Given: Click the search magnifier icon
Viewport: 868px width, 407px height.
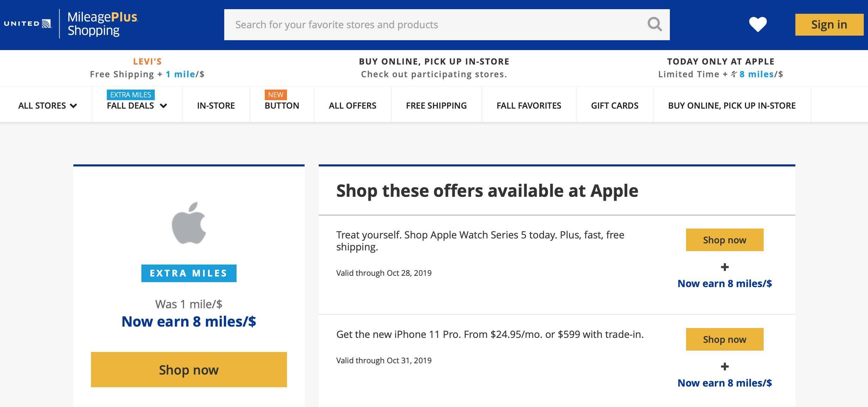Looking at the screenshot, I should [x=655, y=24].
